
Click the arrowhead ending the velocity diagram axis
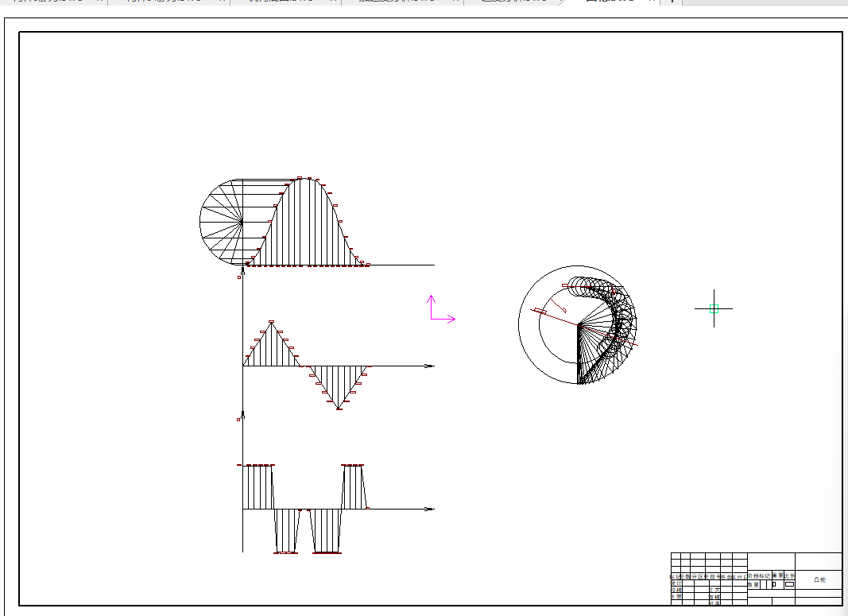(430, 366)
